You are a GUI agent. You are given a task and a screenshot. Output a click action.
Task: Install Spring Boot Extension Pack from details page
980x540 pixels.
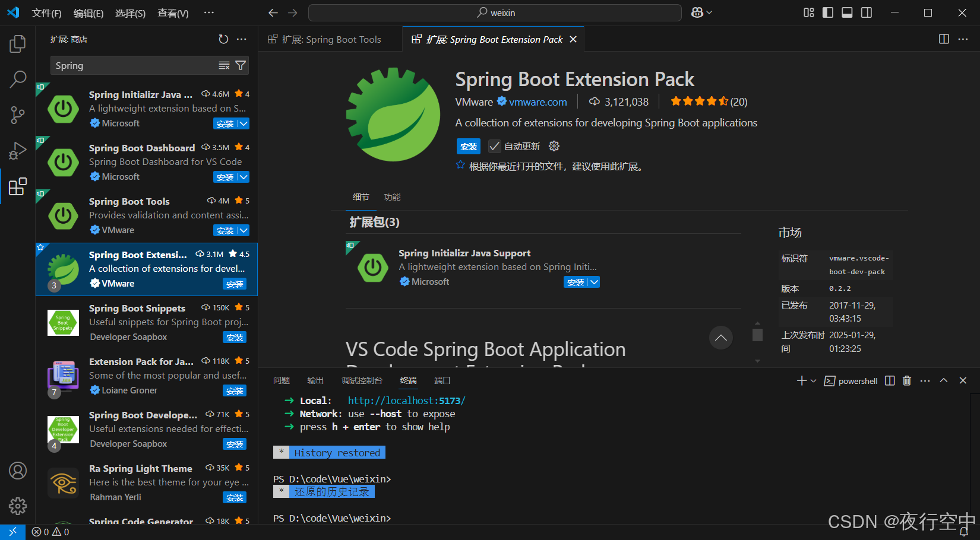tap(469, 147)
